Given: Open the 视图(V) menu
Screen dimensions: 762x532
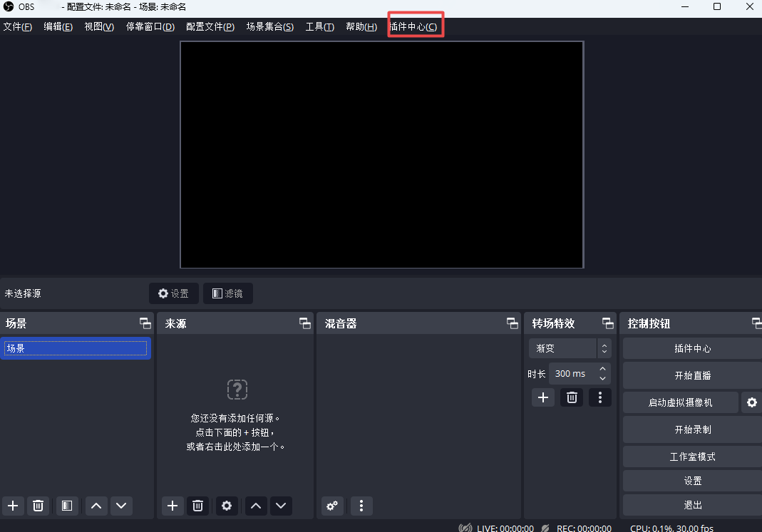Looking at the screenshot, I should pos(99,26).
